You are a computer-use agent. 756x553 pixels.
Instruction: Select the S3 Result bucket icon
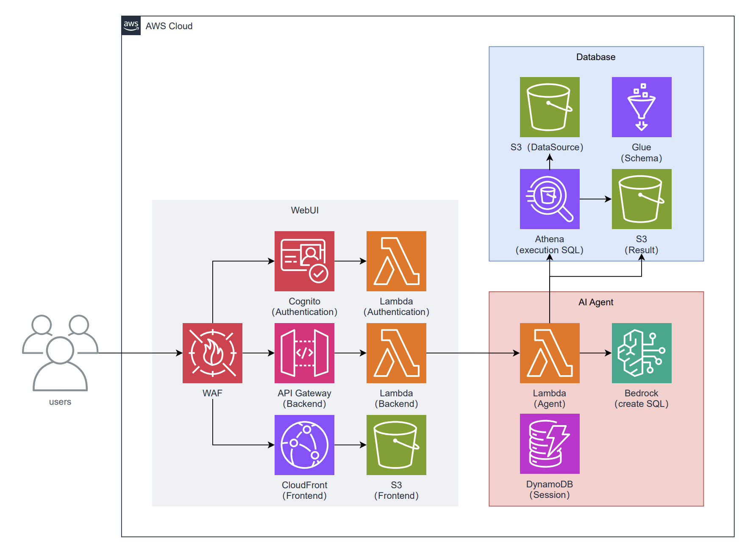click(642, 199)
